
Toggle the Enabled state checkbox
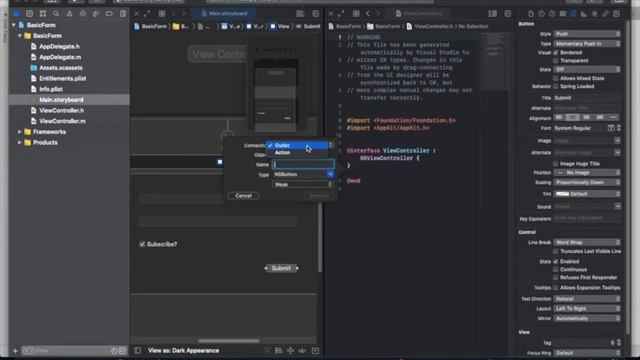tap(556, 261)
